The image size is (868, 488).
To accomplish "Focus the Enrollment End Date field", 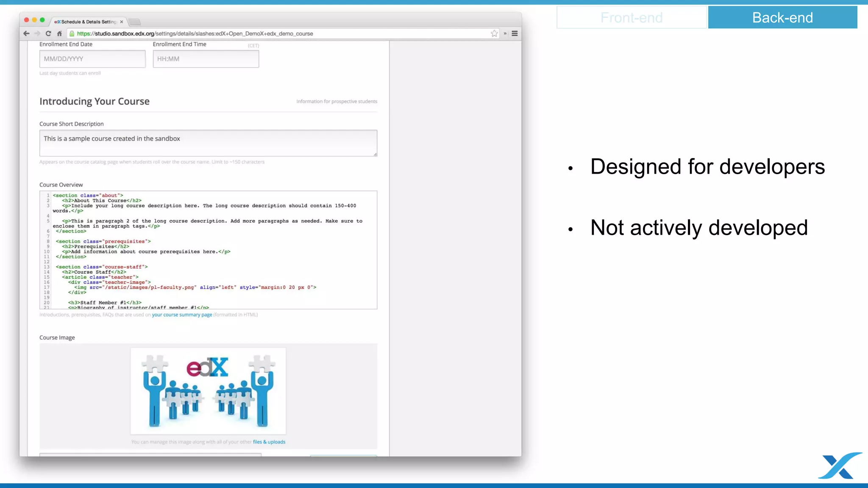I will coord(92,59).
